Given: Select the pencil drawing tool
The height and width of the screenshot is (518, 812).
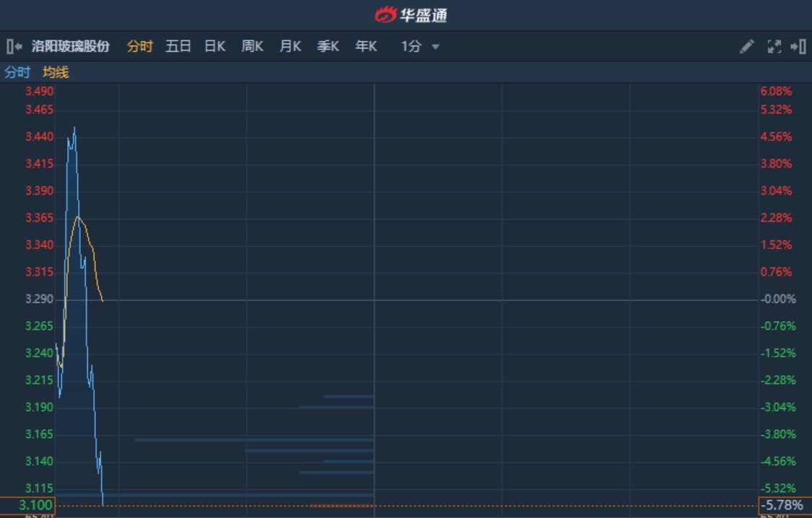Looking at the screenshot, I should pyautogui.click(x=747, y=47).
